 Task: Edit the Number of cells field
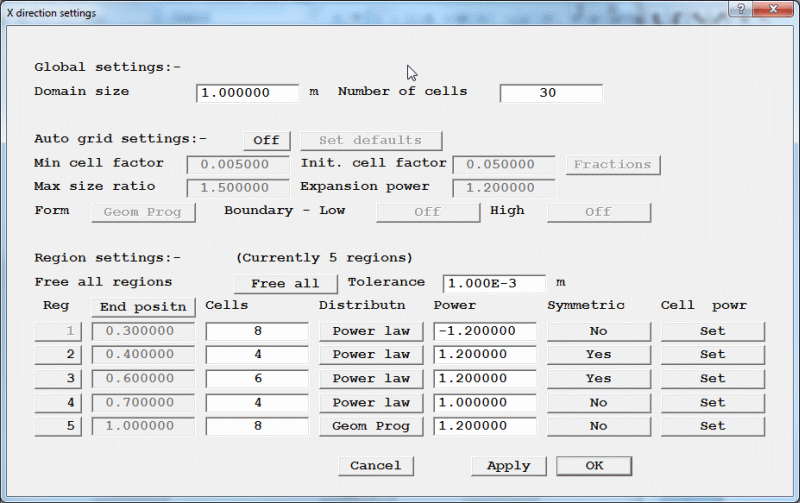pos(550,93)
